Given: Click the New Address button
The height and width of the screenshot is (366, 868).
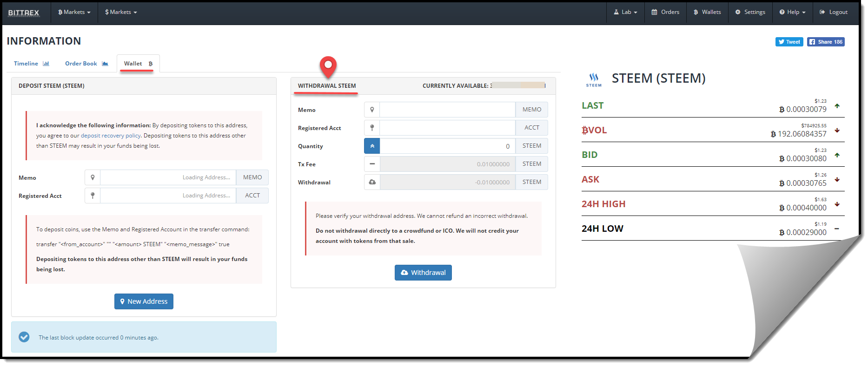Looking at the screenshot, I should click(144, 301).
